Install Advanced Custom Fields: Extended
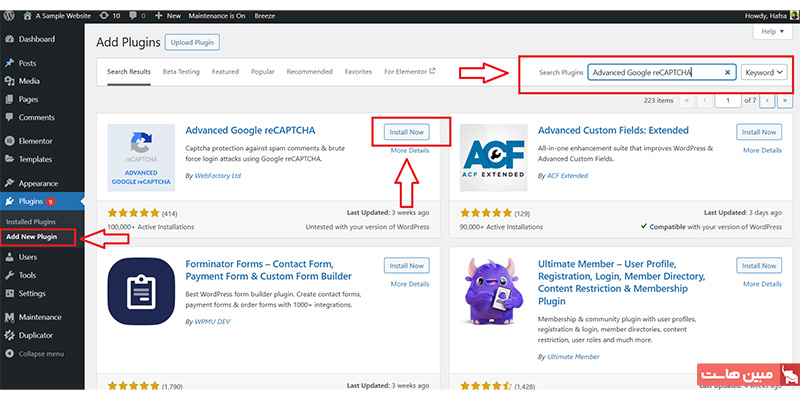 click(x=759, y=132)
